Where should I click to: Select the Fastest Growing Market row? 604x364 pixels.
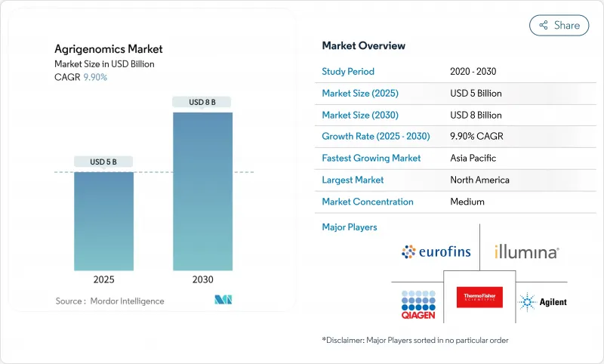click(x=455, y=159)
